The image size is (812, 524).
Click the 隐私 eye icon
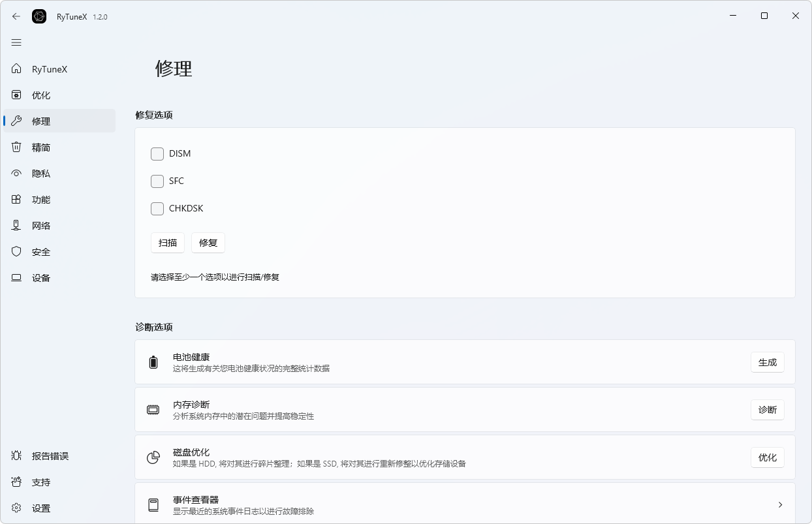tap(16, 173)
